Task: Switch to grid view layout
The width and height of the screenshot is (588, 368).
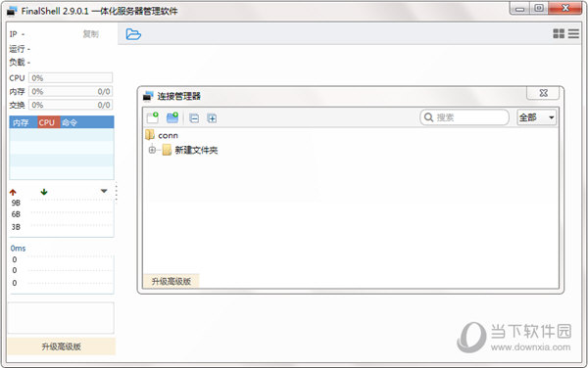Action: (559, 33)
